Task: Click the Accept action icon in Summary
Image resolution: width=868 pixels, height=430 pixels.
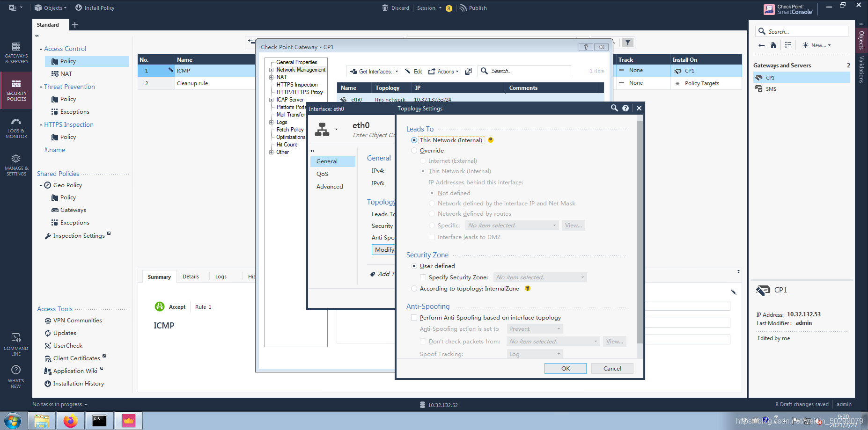Action: [160, 306]
